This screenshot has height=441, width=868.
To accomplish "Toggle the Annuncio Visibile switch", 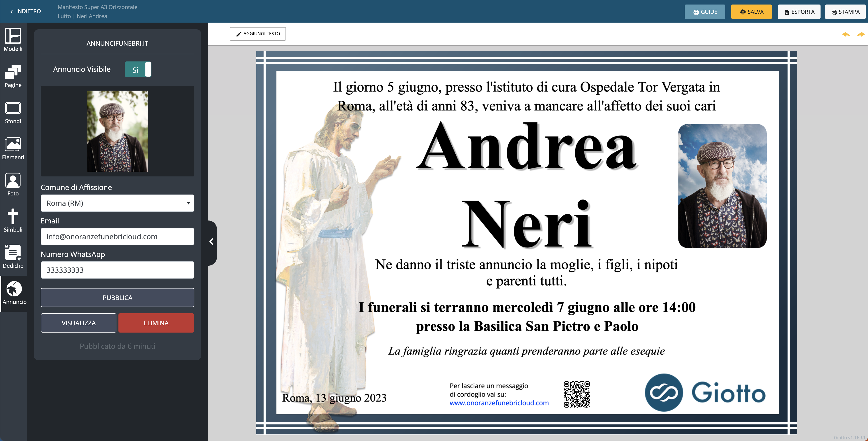I will click(x=138, y=69).
